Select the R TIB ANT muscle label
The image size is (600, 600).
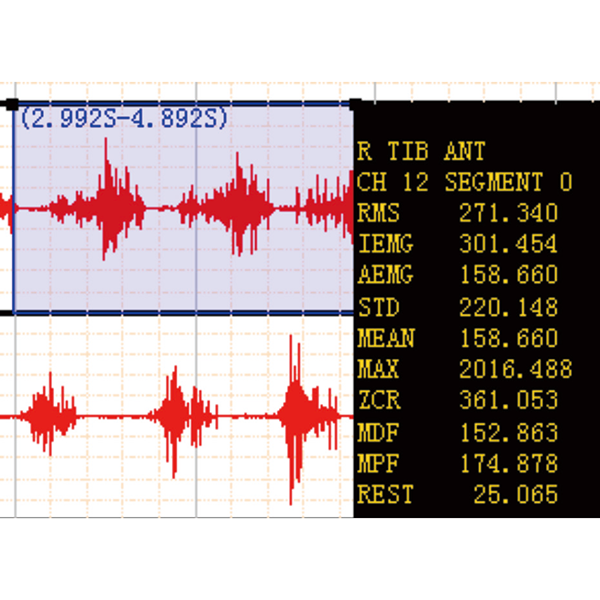[421, 152]
